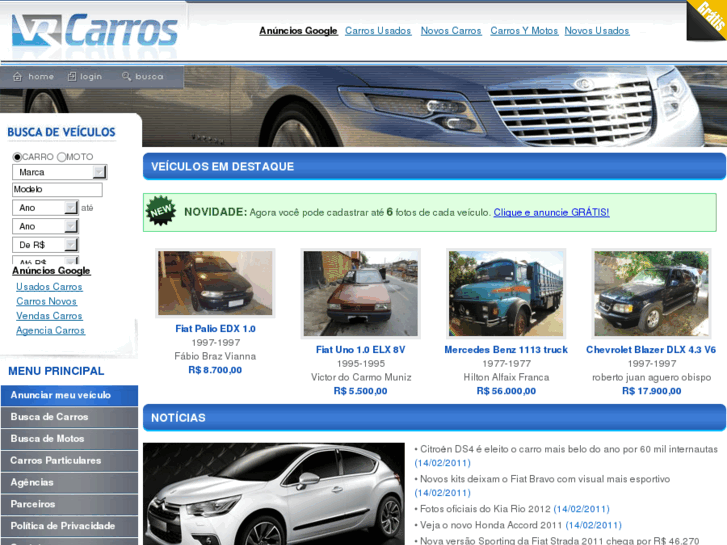Open the Até R$ price dropdown
This screenshot has height=545, width=727.
tap(45, 260)
